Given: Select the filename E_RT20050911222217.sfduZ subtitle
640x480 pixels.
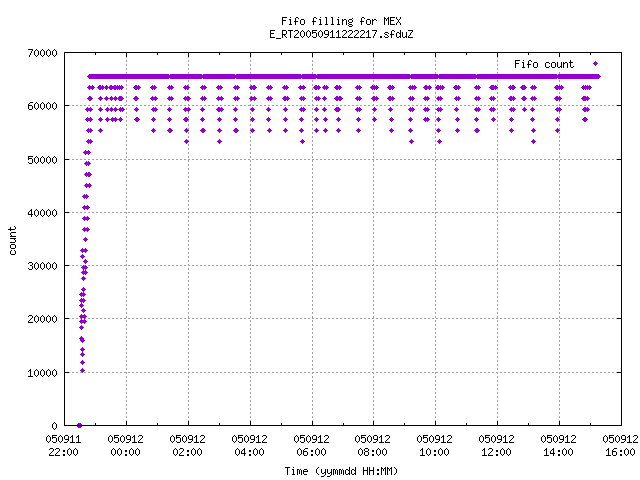Looking at the screenshot, I should point(341,34).
